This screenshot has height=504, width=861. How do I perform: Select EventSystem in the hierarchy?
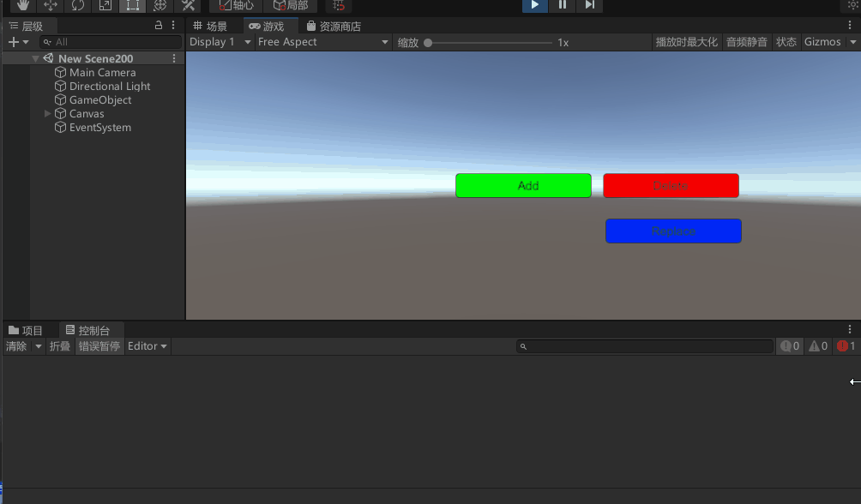click(100, 128)
